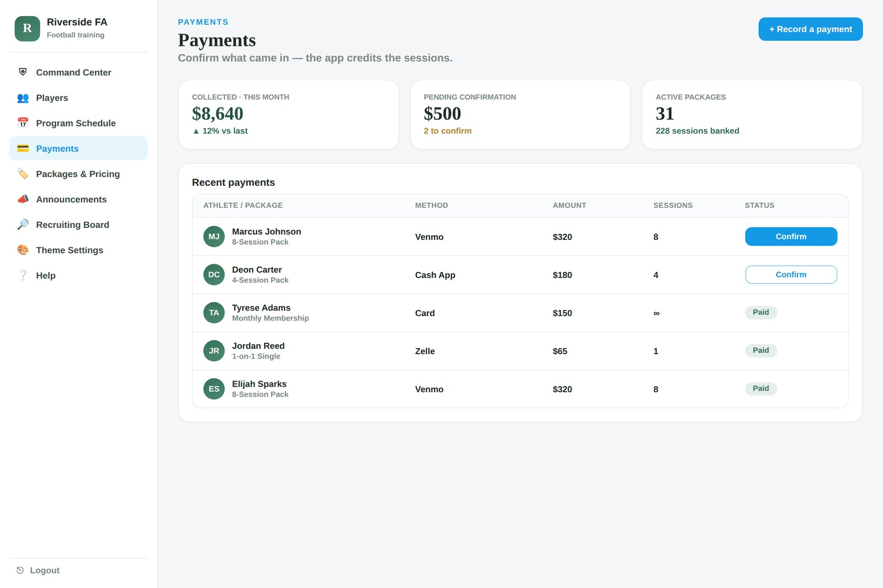
Task: Click the Announcements megaphone icon
Action: 23,199
